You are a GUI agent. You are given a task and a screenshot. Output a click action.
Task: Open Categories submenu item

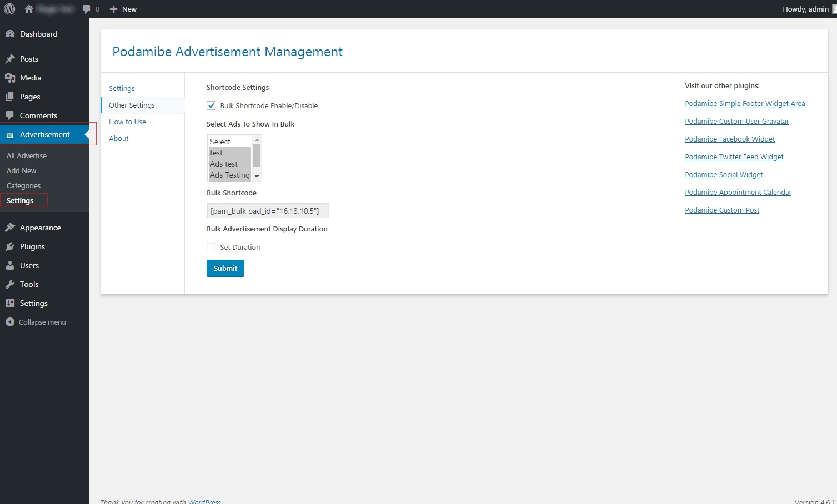click(x=23, y=186)
